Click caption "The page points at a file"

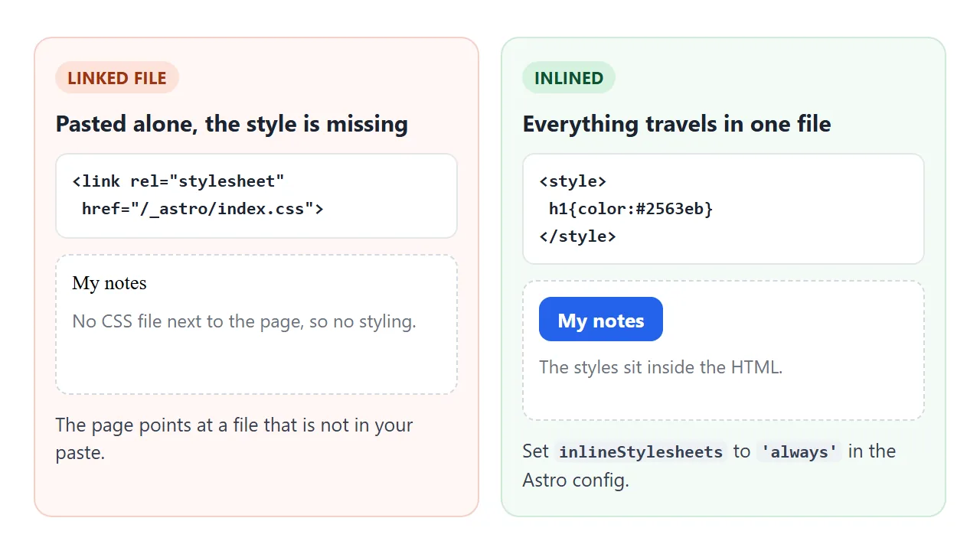156,425
